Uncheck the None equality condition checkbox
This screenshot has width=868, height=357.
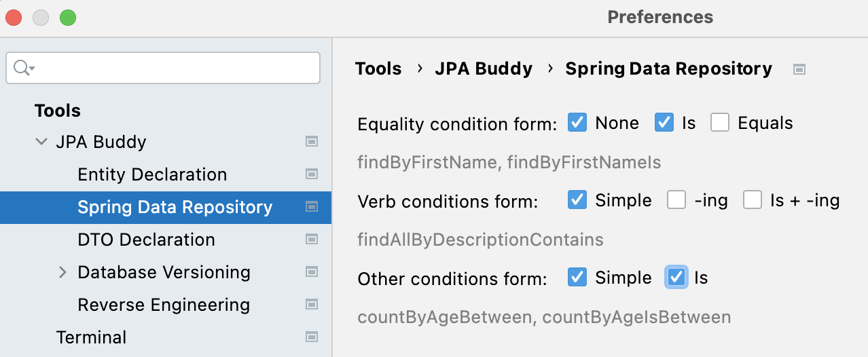click(577, 123)
